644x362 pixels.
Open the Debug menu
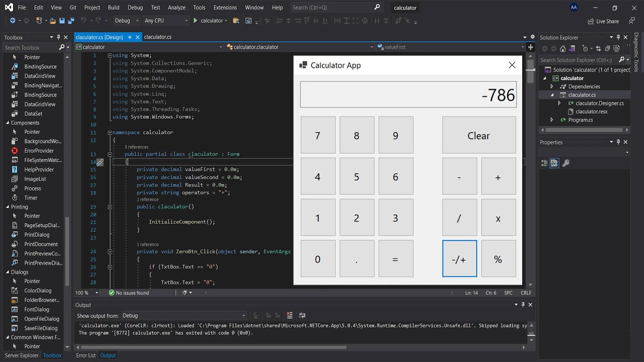tap(135, 8)
